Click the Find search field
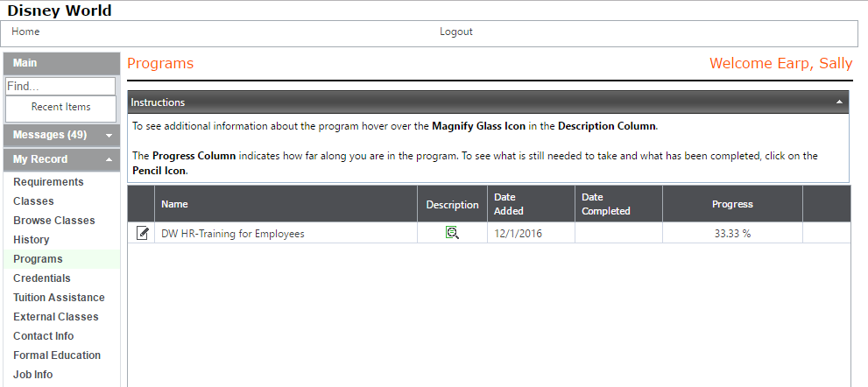Image resolution: width=868 pixels, height=387 pixels. point(60,87)
